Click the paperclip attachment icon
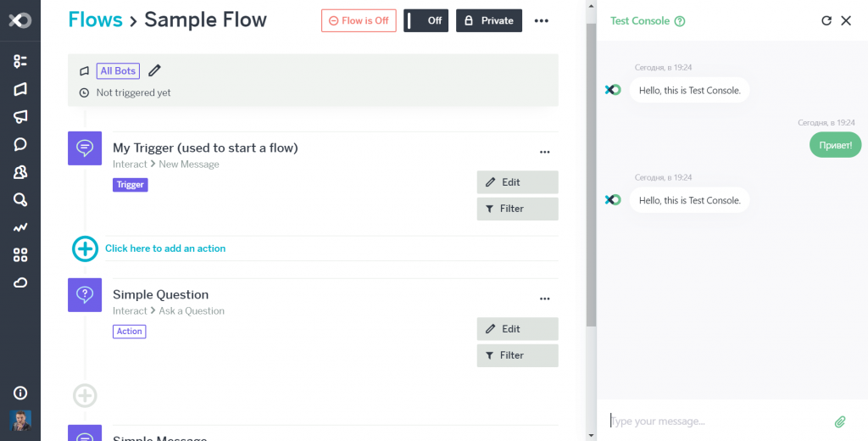This screenshot has height=441, width=868. point(840,421)
